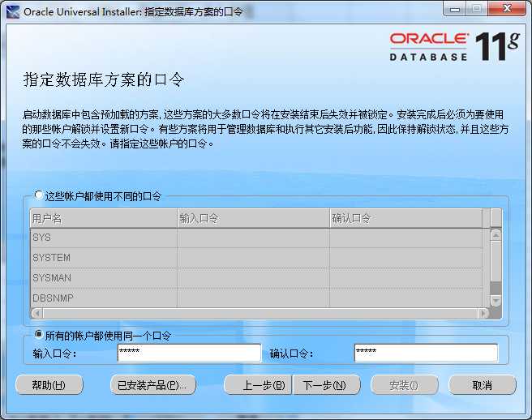Image resolution: width=532 pixels, height=420 pixels.
Task: Click the table's scroll up arrow
Action: (x=496, y=235)
